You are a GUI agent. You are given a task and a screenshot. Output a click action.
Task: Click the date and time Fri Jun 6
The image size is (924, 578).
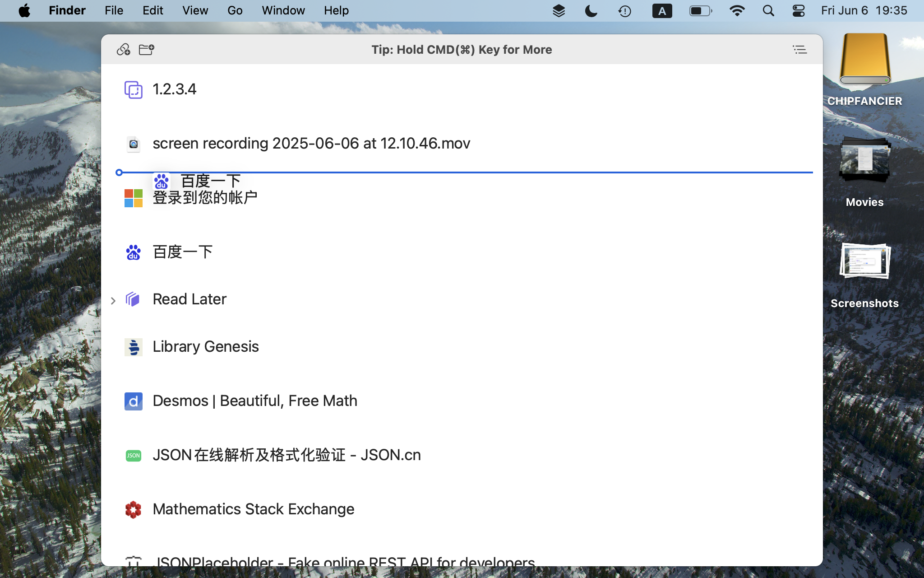864,10
